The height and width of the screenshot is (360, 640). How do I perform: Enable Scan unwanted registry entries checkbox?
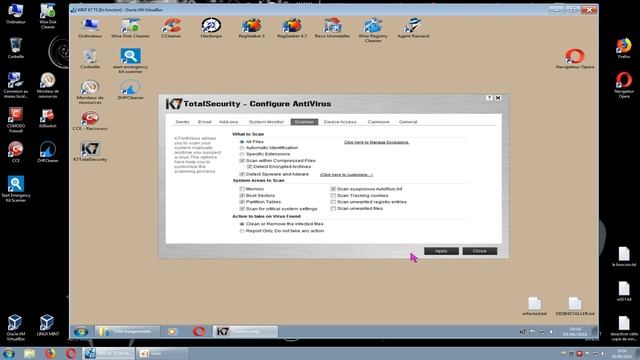[x=333, y=202]
